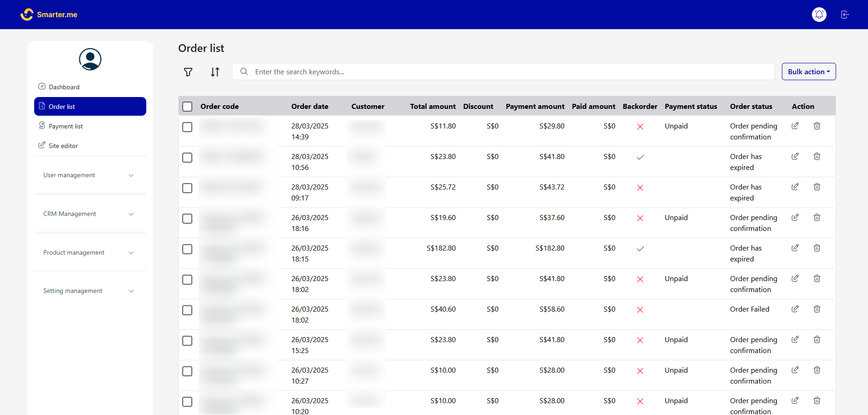Expand CRM Management section

coord(90,214)
